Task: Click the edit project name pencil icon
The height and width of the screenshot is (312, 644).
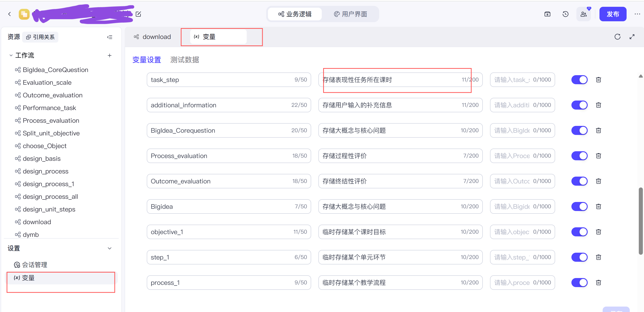Action: (138, 14)
